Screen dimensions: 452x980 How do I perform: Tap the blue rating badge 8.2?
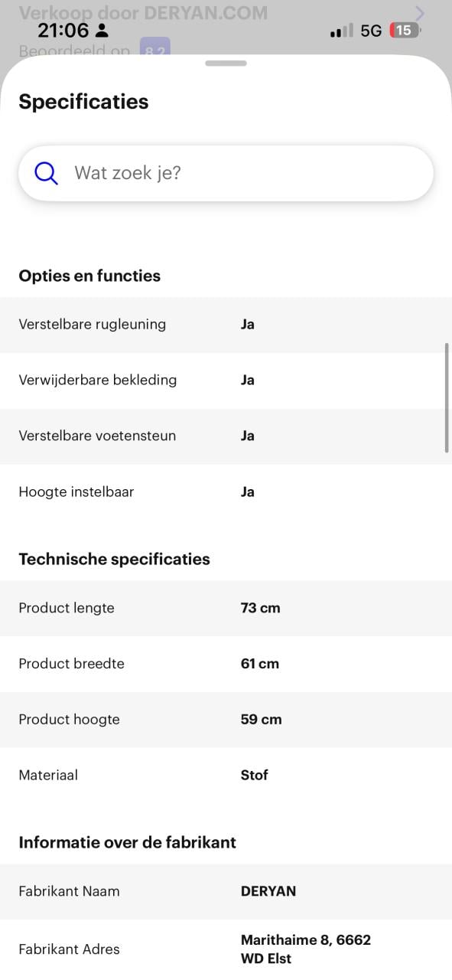[155, 48]
